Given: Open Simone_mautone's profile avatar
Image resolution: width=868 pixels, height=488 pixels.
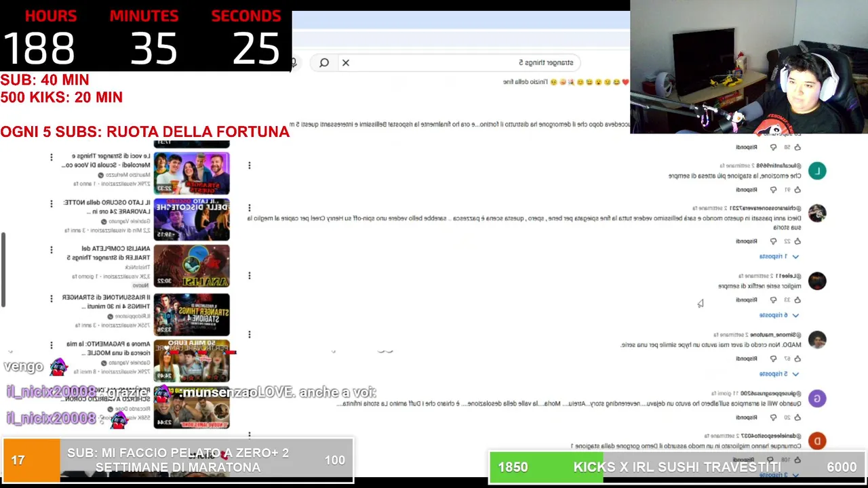Looking at the screenshot, I should 817,340.
